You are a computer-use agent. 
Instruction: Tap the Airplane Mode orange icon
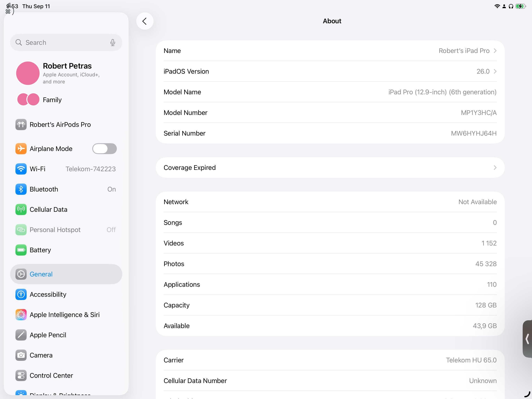coord(21,149)
